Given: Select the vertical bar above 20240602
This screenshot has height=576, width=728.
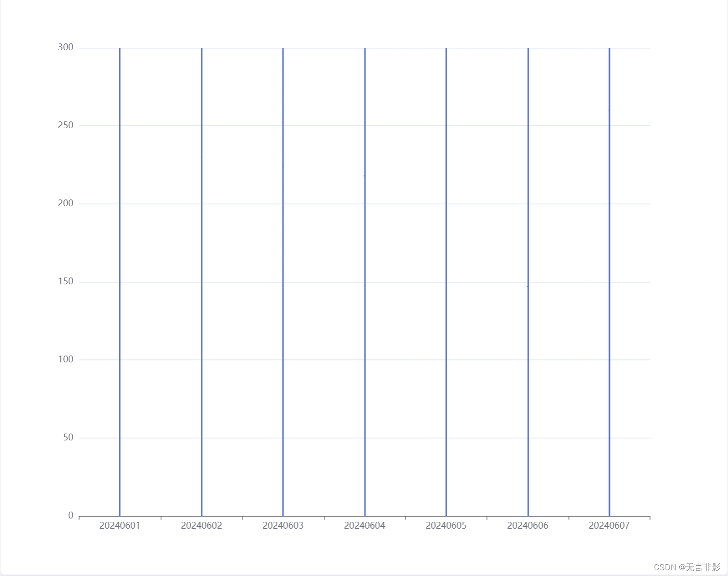Looking at the screenshot, I should pos(201,282).
